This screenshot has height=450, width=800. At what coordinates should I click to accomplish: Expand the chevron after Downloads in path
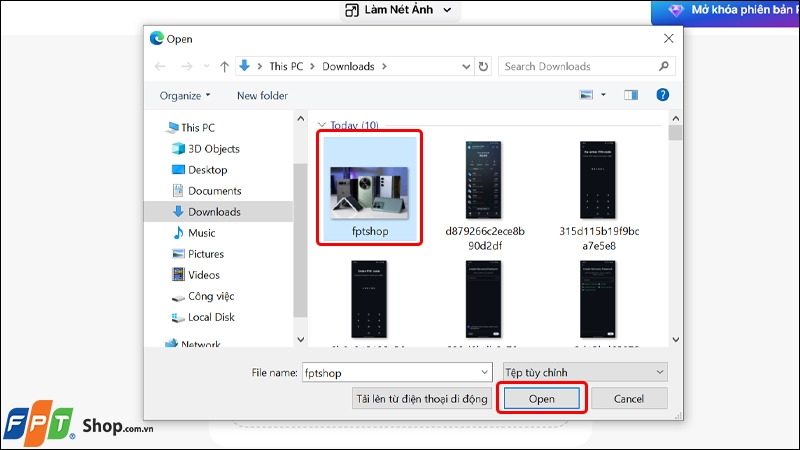[x=384, y=66]
